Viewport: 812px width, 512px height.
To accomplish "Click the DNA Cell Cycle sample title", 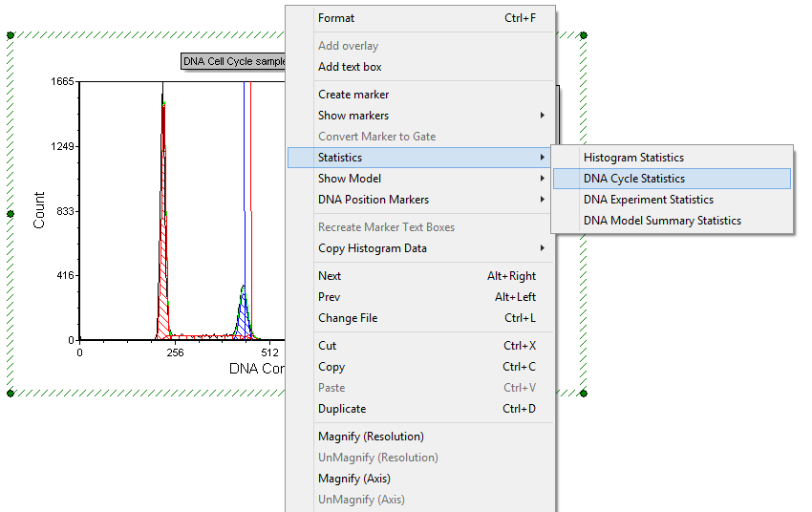I will pos(234,61).
